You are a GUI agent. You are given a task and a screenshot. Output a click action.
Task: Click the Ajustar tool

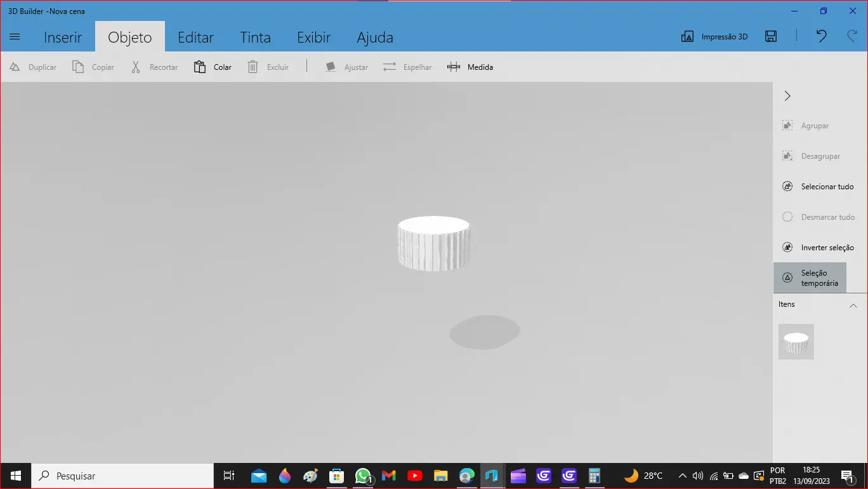tap(346, 67)
